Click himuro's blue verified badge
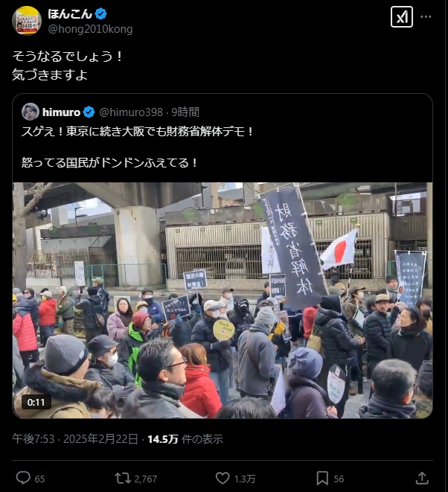The height and width of the screenshot is (492, 448). (89, 112)
